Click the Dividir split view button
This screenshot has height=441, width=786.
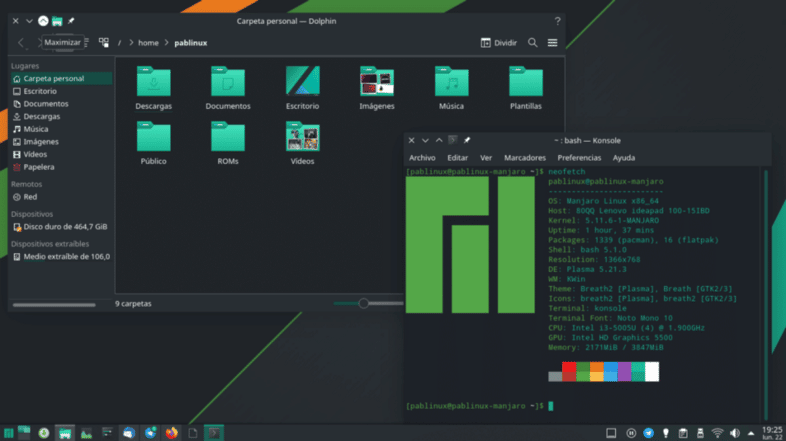[x=498, y=43]
